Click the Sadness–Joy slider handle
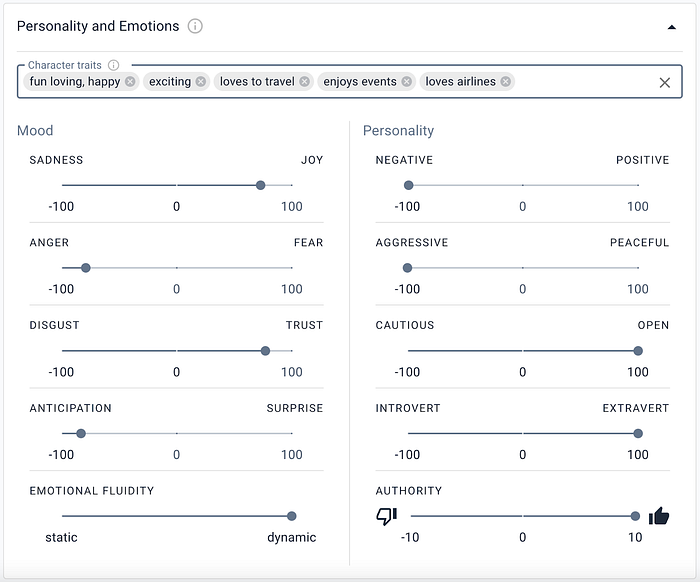The width and height of the screenshot is (700, 582). (260, 185)
